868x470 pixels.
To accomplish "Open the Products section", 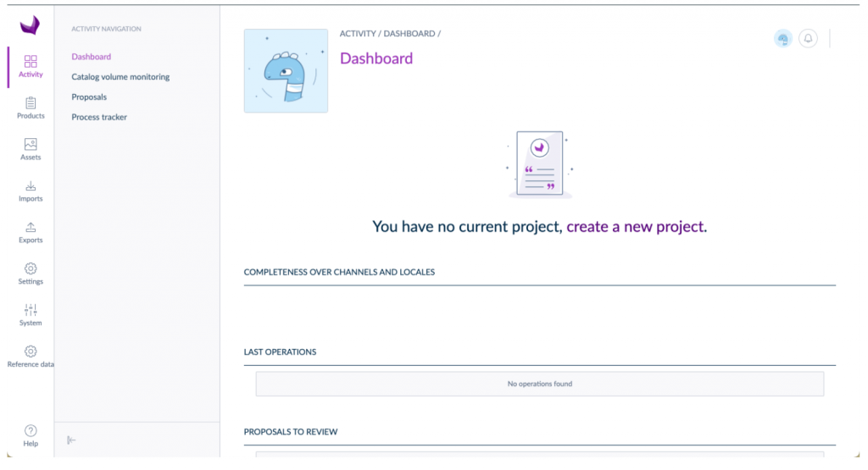I will click(x=31, y=108).
